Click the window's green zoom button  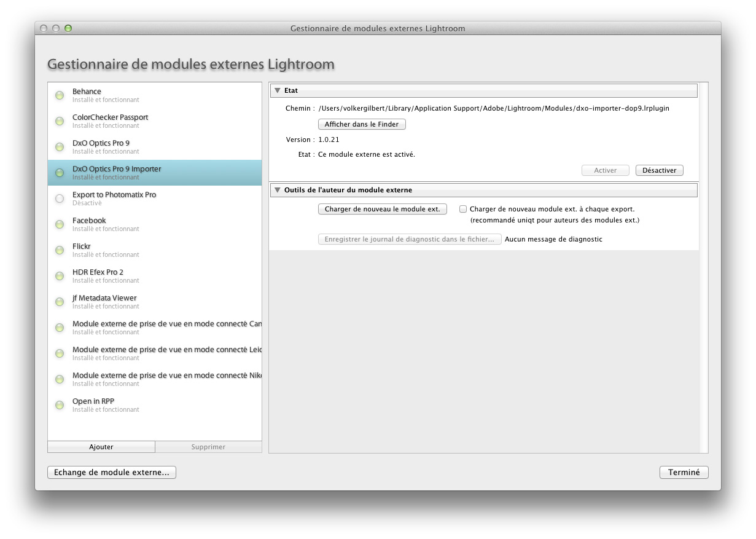pyautogui.click(x=68, y=28)
